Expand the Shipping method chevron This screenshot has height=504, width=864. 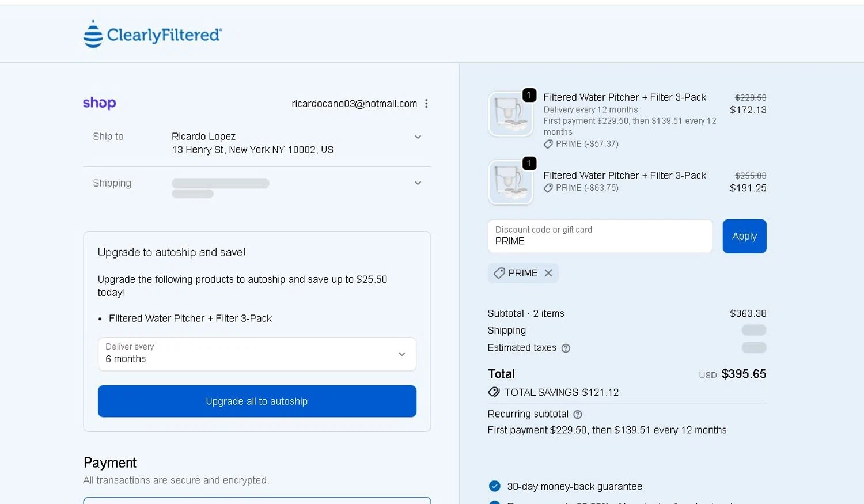(x=418, y=183)
